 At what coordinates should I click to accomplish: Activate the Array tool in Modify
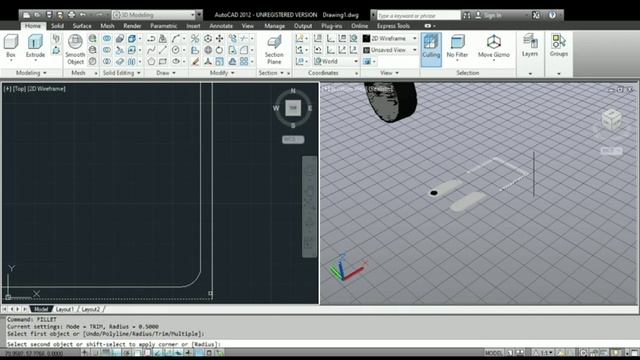tap(244, 61)
